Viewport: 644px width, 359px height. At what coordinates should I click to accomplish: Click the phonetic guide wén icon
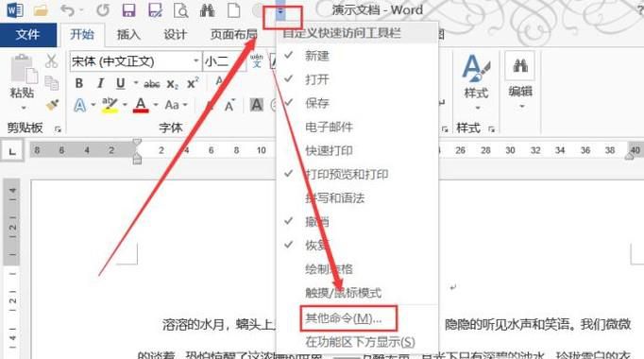click(x=257, y=61)
